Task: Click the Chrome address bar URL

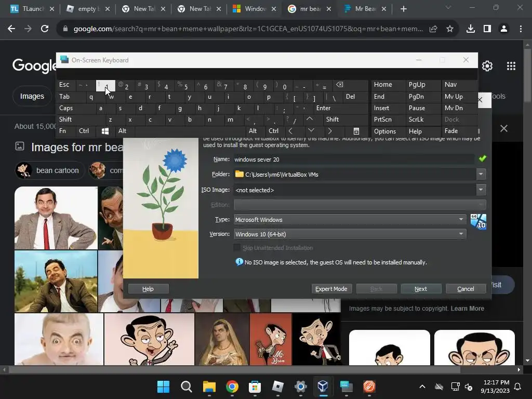Action: point(248,29)
